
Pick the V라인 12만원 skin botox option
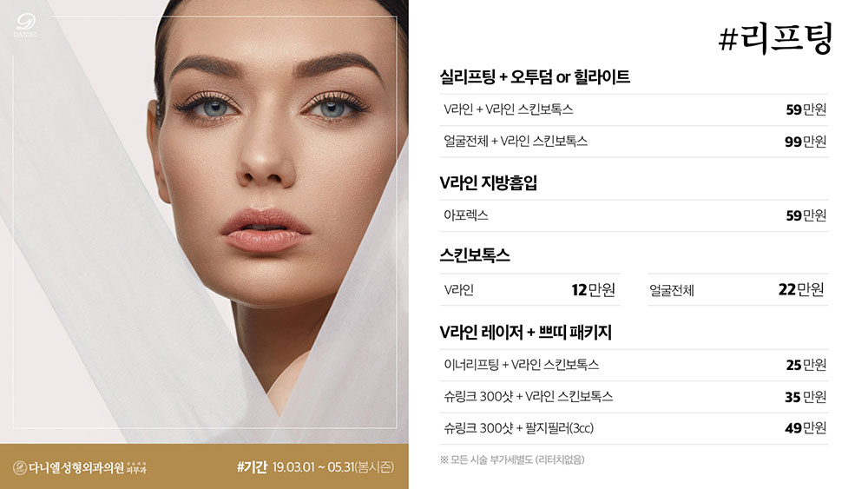(529, 289)
